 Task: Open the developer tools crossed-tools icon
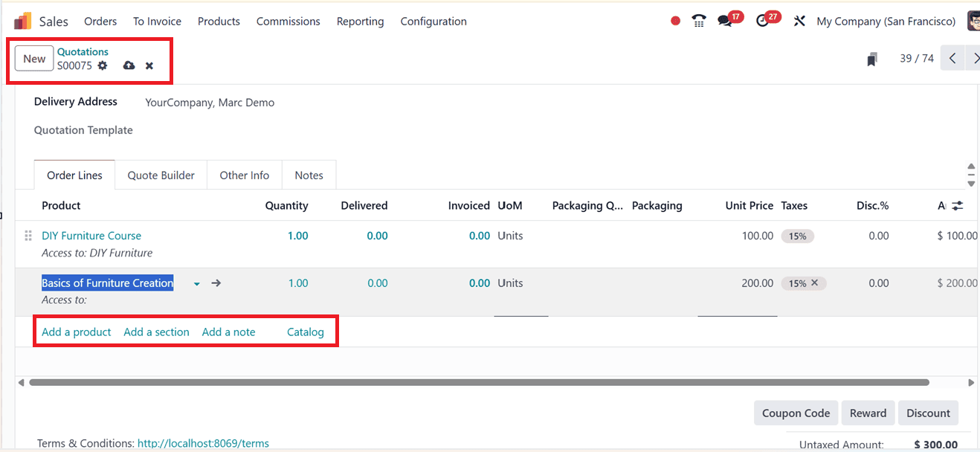tap(799, 21)
